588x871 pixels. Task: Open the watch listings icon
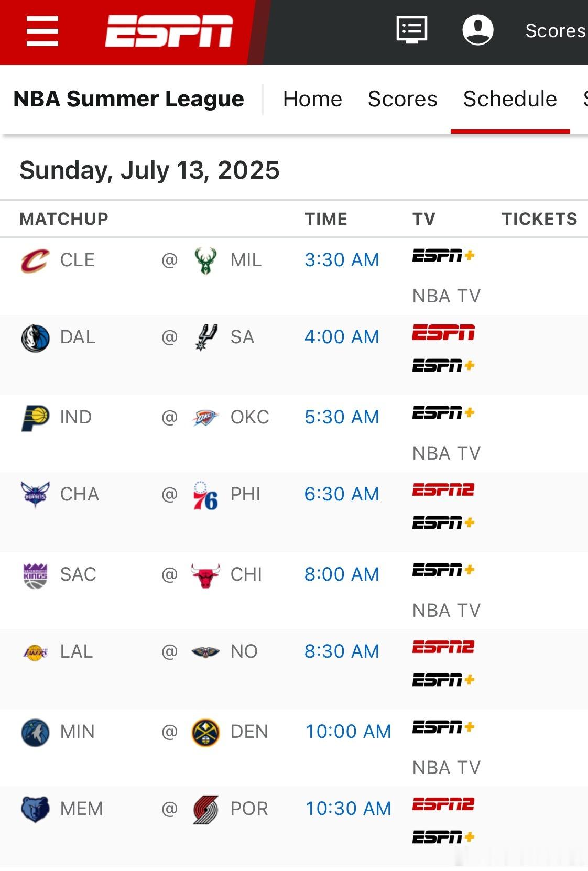[412, 30]
